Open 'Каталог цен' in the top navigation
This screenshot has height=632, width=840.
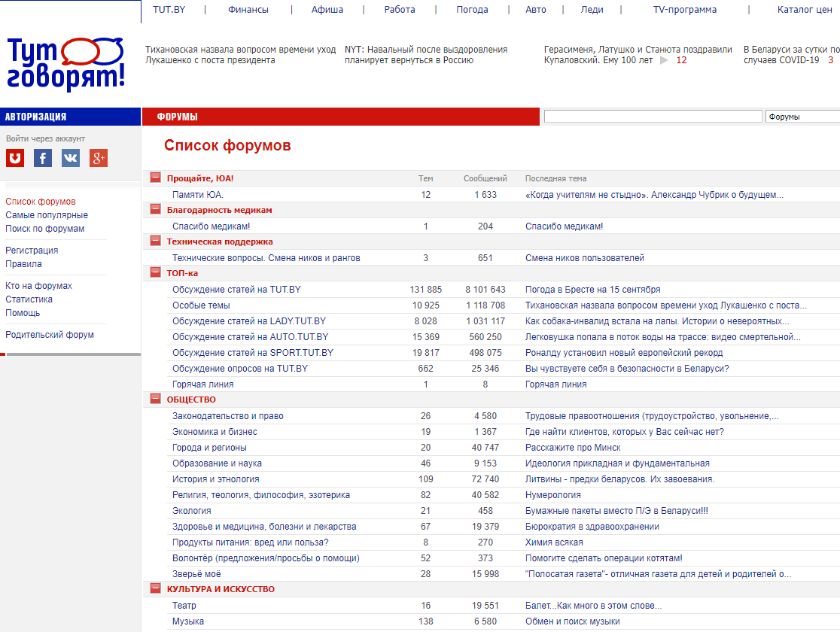coord(805,10)
